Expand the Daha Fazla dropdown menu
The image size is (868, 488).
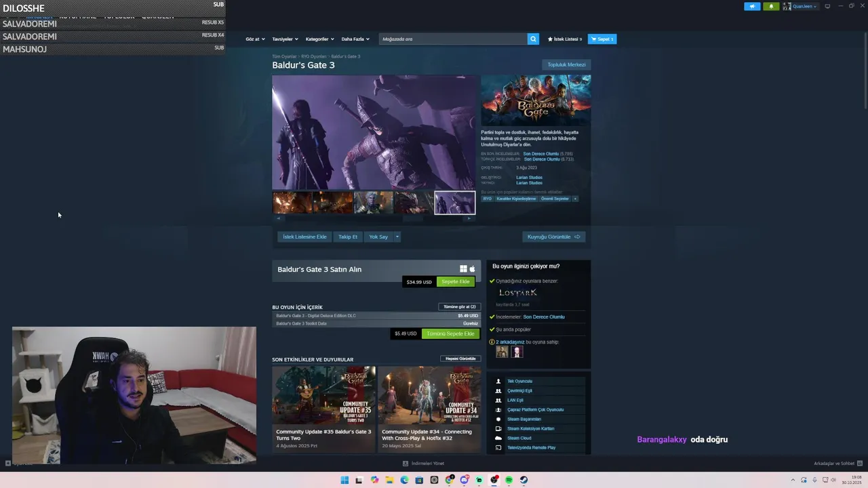355,39
